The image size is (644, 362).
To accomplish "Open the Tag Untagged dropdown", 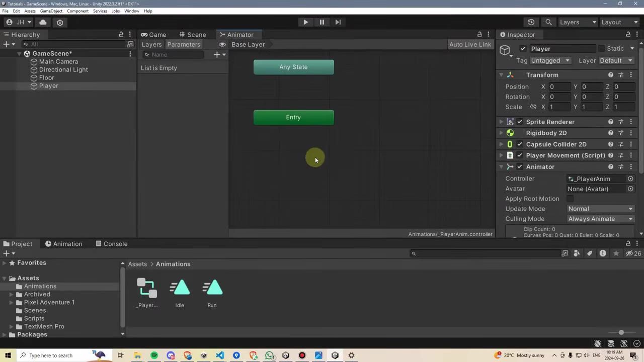I will (550, 60).
